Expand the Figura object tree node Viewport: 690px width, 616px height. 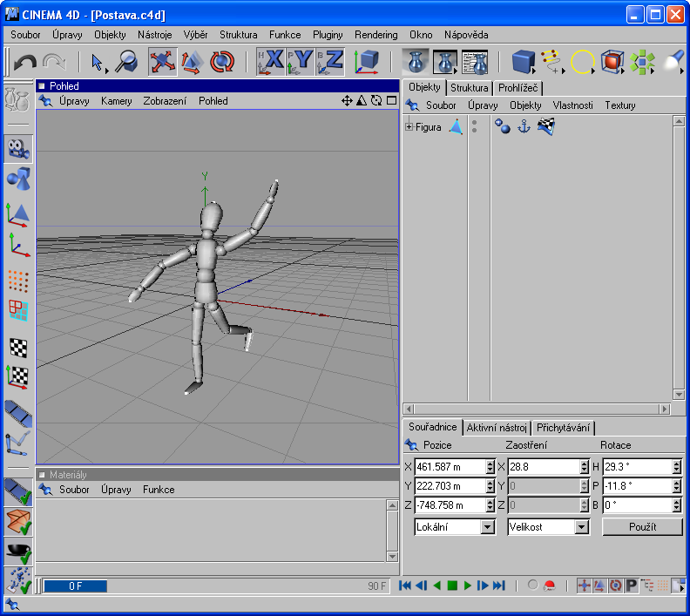[x=409, y=127]
